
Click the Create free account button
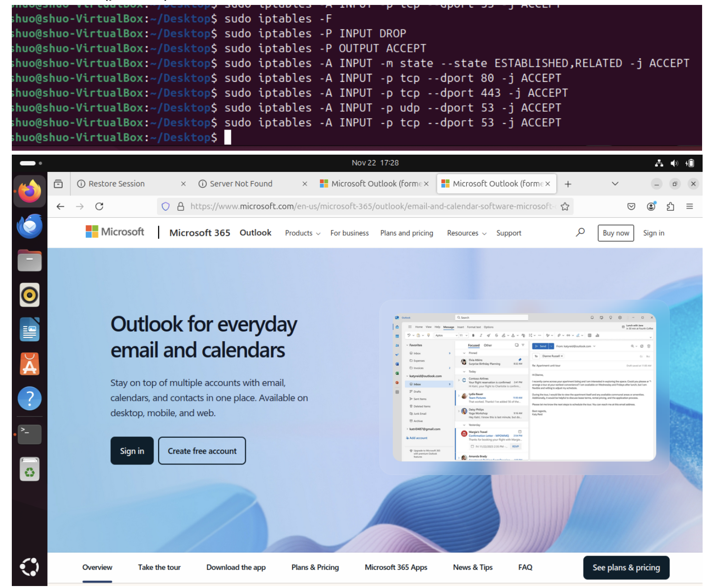(202, 451)
